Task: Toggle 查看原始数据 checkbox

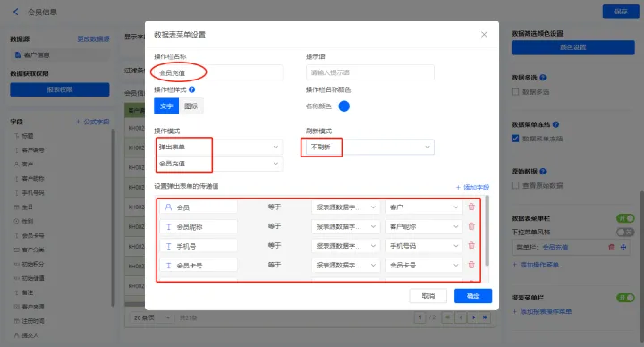Action: pos(515,185)
